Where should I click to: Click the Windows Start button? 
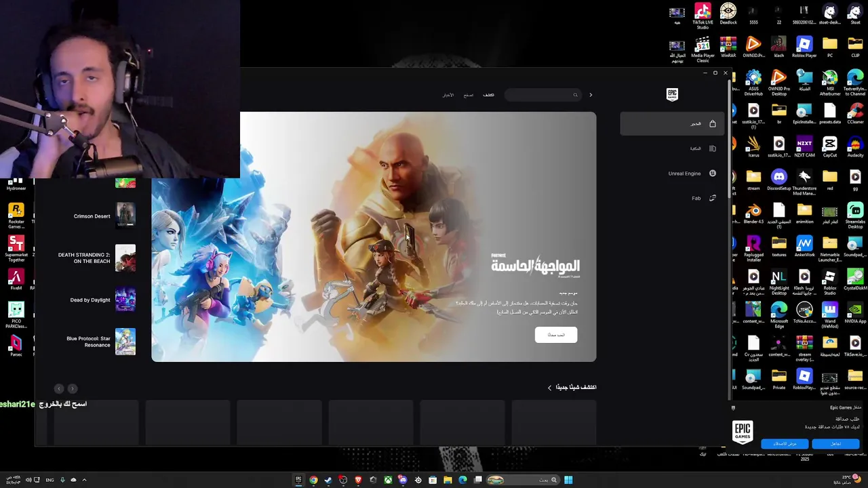click(x=568, y=480)
